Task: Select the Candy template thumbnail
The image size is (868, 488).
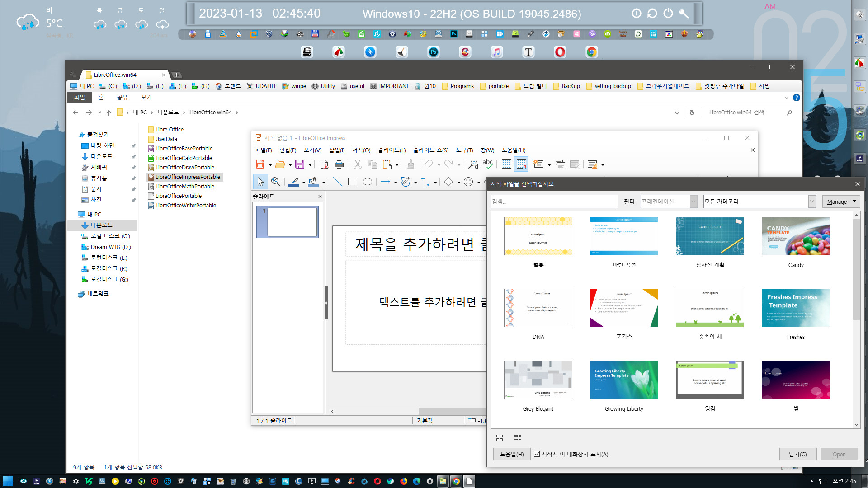Action: [796, 236]
